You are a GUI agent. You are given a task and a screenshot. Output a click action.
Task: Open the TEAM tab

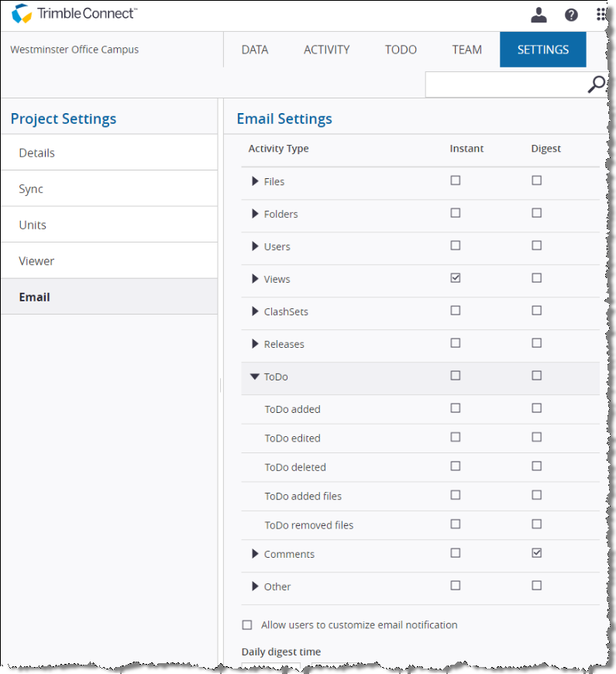pos(466,50)
